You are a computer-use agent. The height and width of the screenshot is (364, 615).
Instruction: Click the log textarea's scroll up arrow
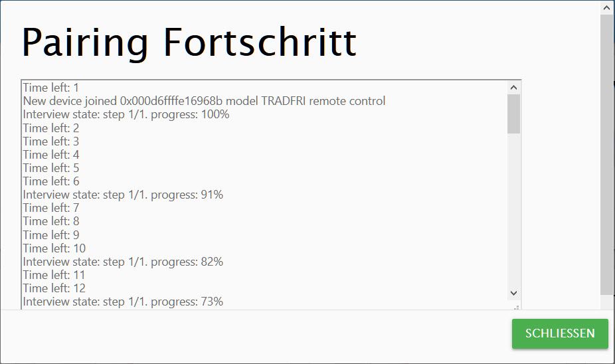[514, 88]
